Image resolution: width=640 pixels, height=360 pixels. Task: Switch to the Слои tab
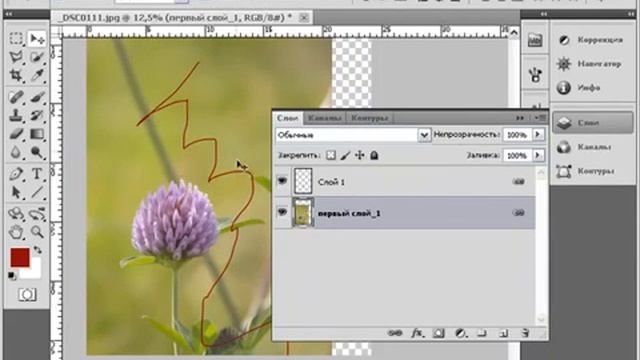click(287, 118)
